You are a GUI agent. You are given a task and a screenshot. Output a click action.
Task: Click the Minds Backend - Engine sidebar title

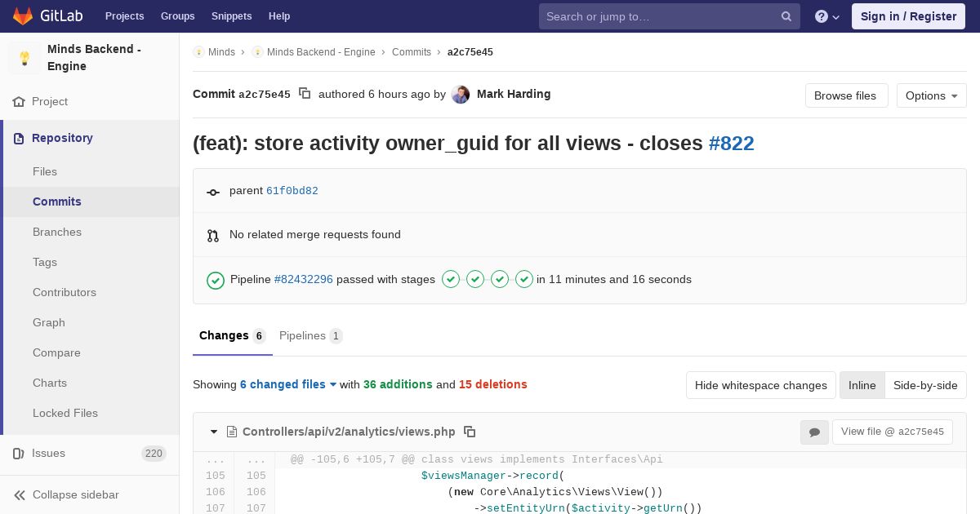95,58
